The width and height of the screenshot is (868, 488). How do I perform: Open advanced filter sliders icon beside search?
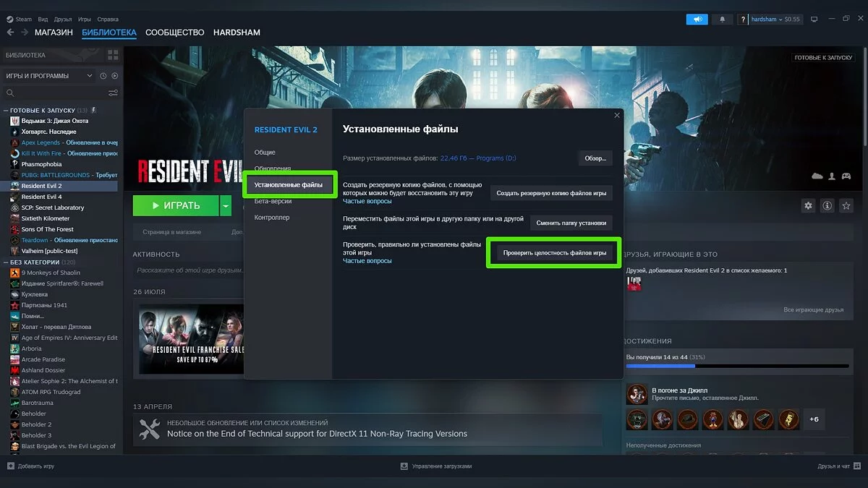(x=113, y=93)
